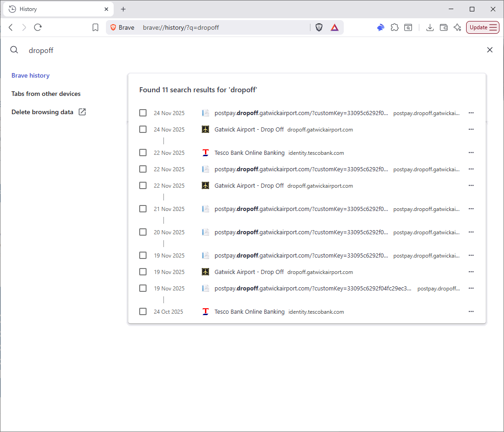This screenshot has width=504, height=432.
Task: Open Leo AI sparkle icon
Action: point(457,27)
